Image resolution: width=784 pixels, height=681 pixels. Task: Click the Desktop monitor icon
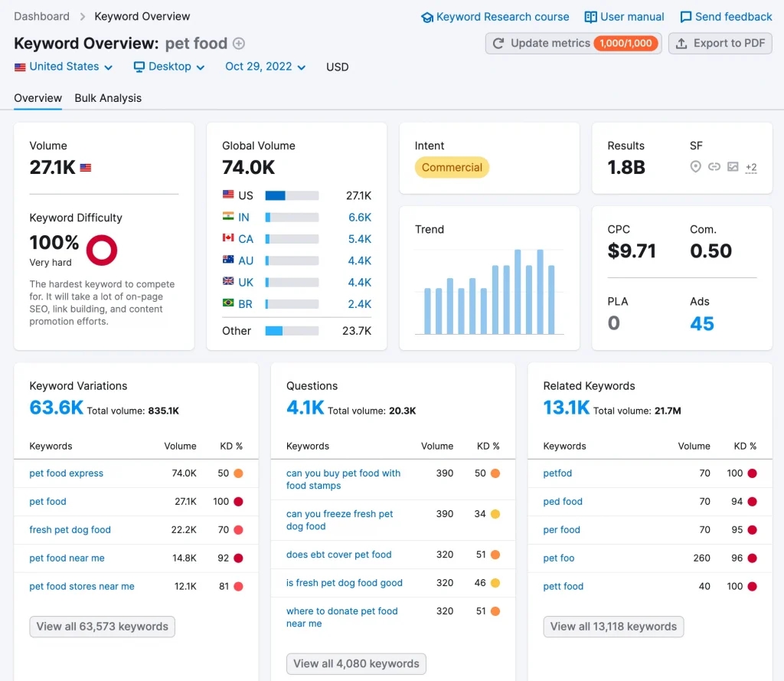click(x=139, y=67)
